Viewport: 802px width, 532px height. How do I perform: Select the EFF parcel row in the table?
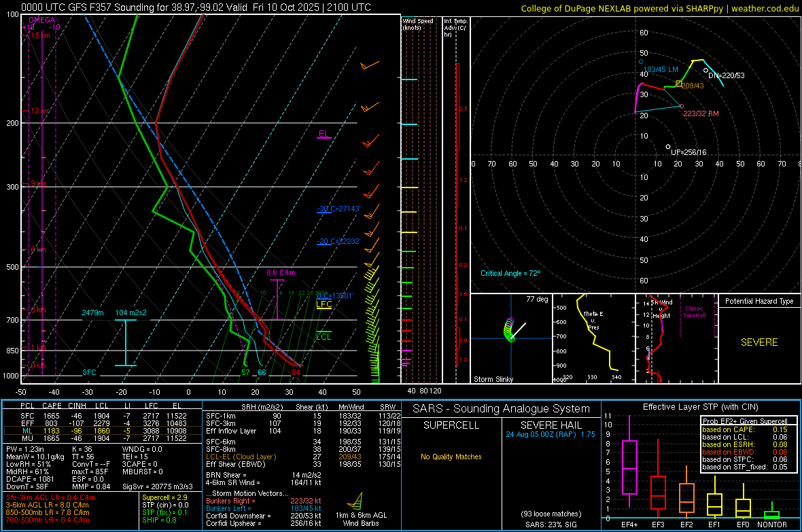tap(103, 423)
